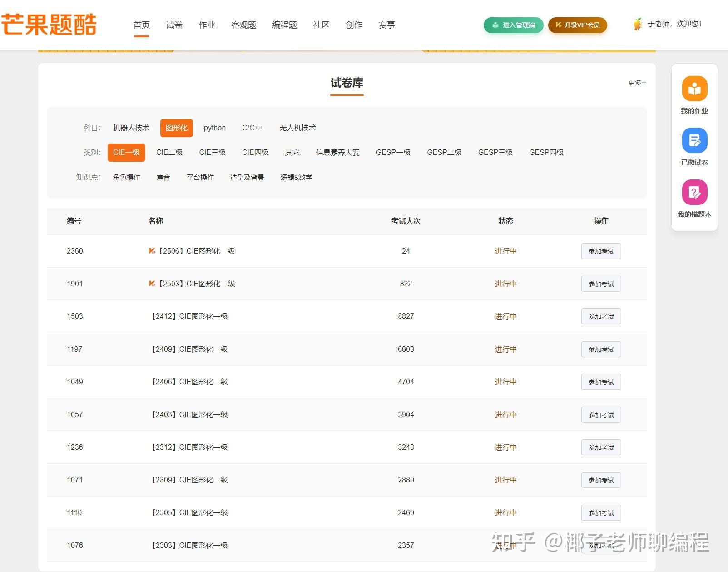Select the 声音 knowledge point filter
Viewport: 728px width, 572px height.
pyautogui.click(x=163, y=177)
